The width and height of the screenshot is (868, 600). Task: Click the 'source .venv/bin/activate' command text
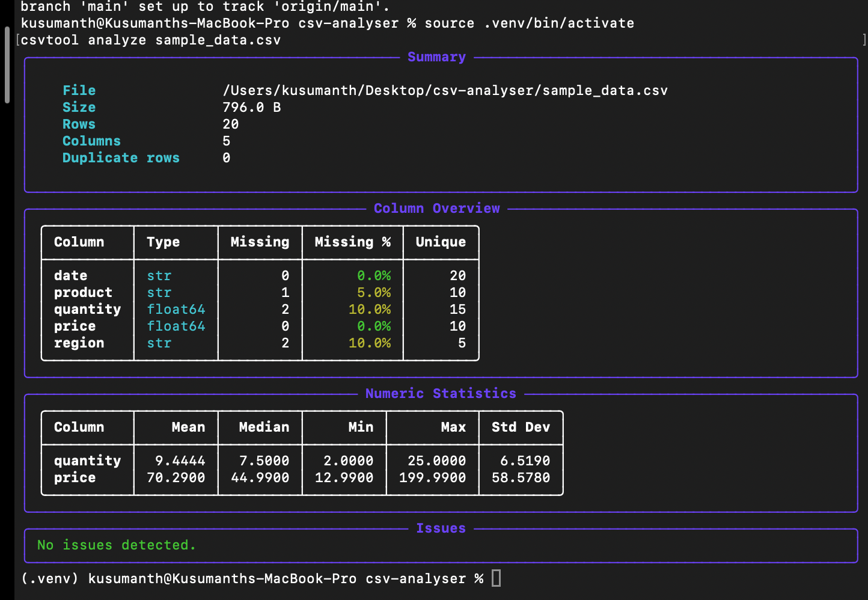[529, 23]
